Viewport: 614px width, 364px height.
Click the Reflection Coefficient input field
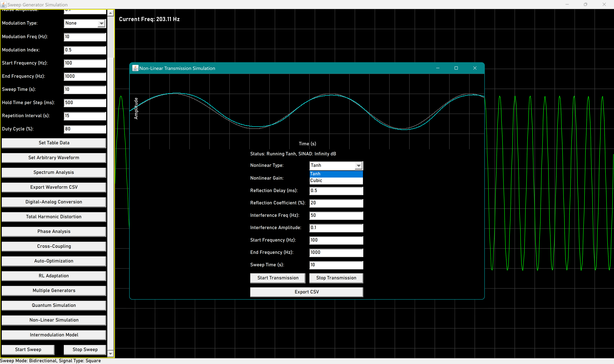tap(336, 203)
